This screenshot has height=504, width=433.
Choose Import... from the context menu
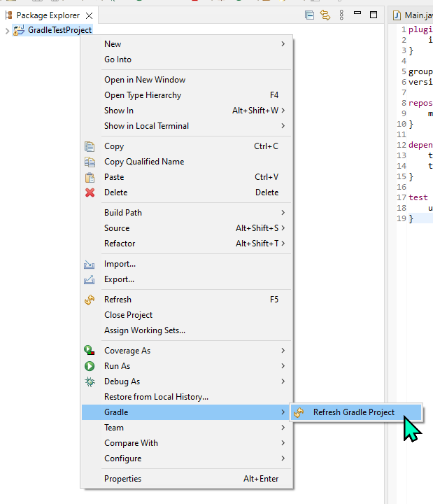(187, 264)
